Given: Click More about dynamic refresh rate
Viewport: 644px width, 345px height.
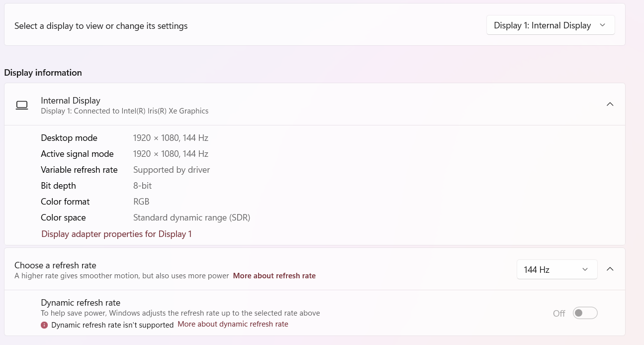Looking at the screenshot, I should tap(233, 324).
